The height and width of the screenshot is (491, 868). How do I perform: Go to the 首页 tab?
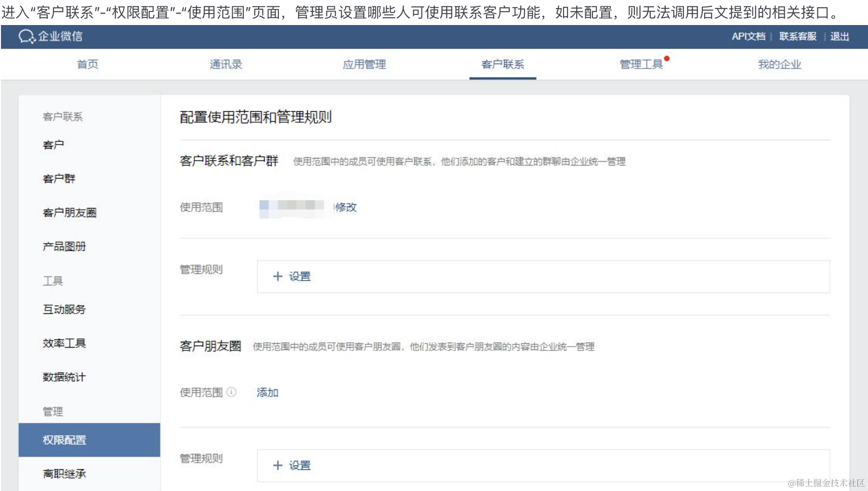(88, 64)
